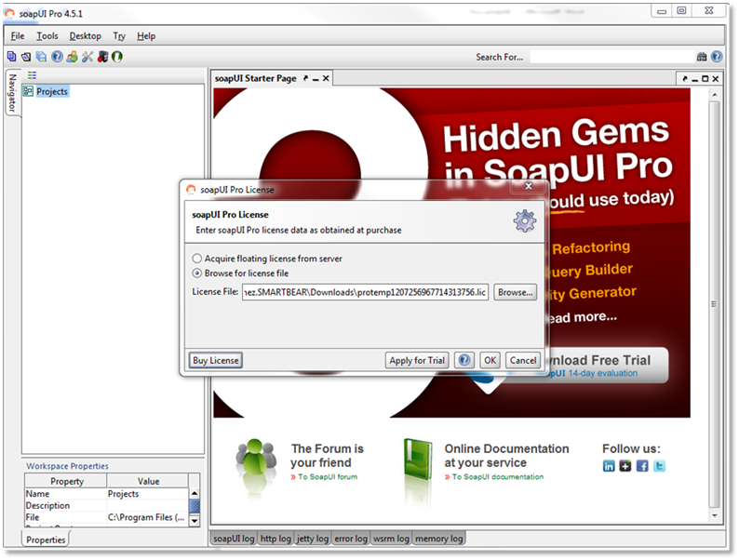Click the Facebook follow icon
This screenshot has width=739, height=560.
click(642, 466)
